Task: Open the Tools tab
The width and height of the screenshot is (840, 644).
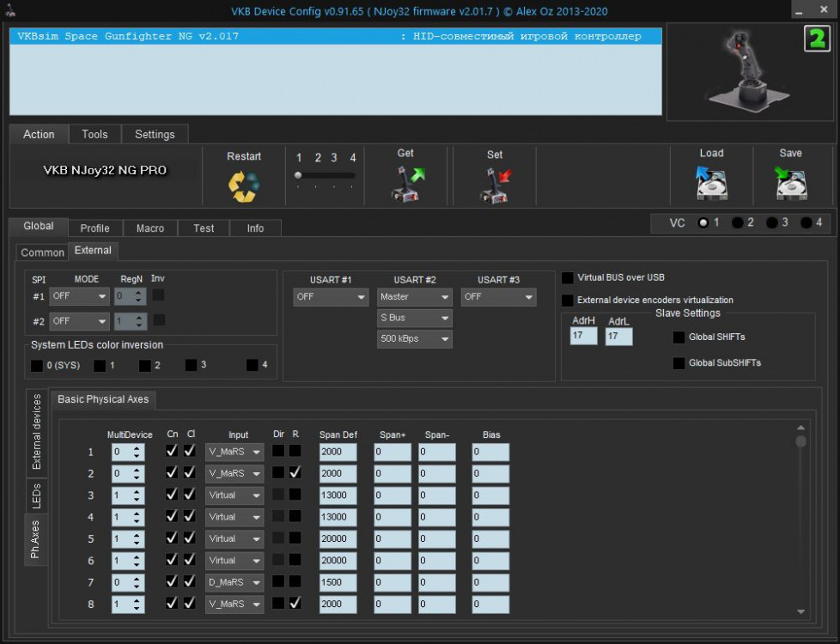Action: click(94, 135)
